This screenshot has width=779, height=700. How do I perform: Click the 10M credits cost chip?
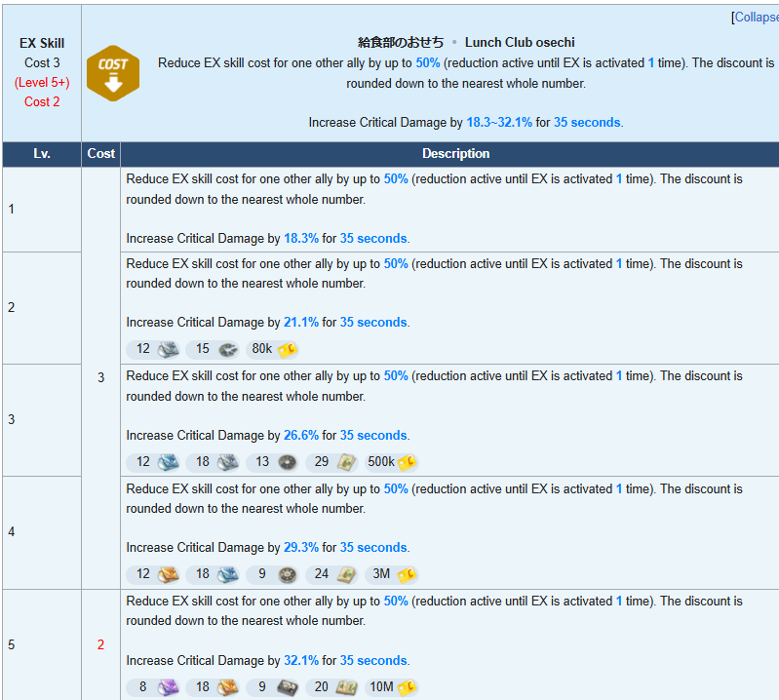pos(392,687)
